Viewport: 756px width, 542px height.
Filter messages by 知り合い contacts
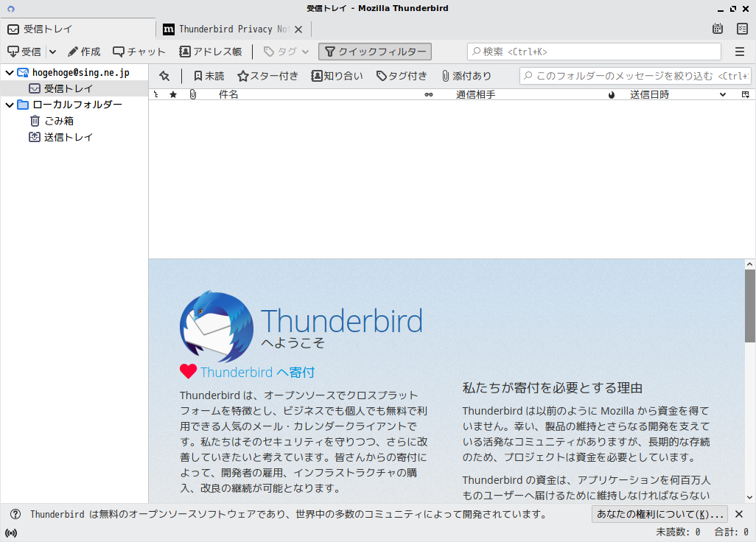(337, 76)
